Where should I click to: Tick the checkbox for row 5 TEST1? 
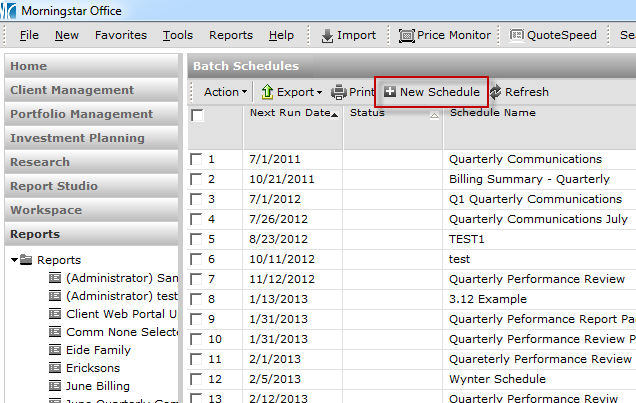point(196,239)
